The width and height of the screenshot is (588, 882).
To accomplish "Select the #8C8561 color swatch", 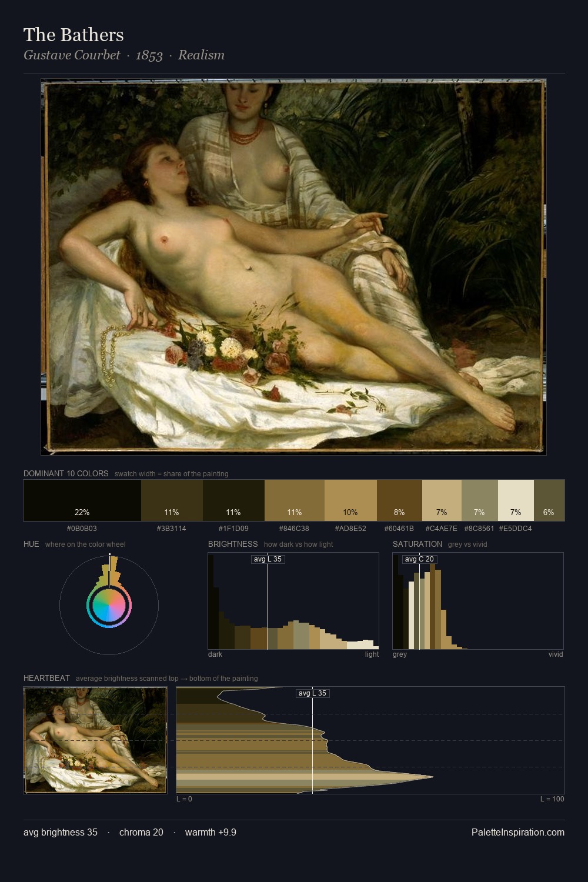I will pos(480,500).
